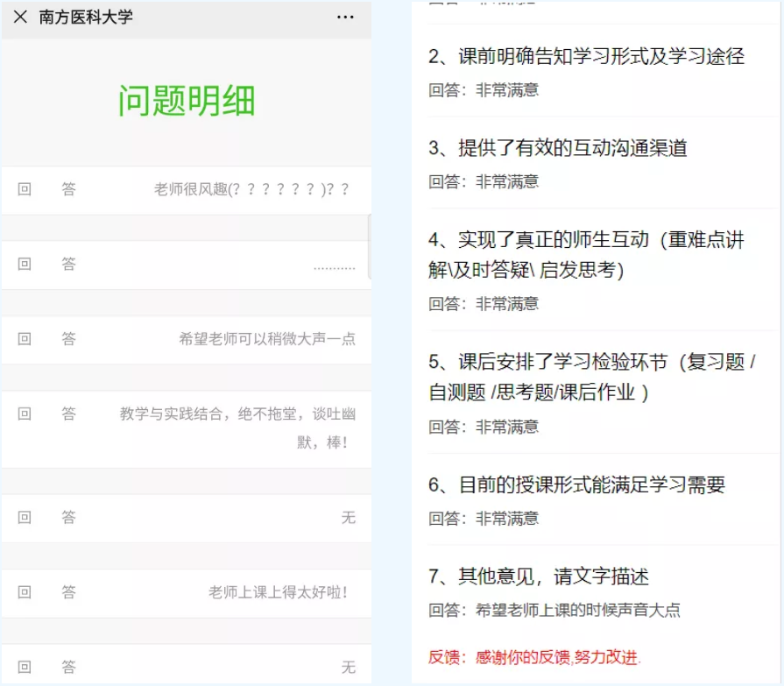Screen dimensions: 784x686
Task: Click 非常满意 answer under question 6
Action: [506, 519]
